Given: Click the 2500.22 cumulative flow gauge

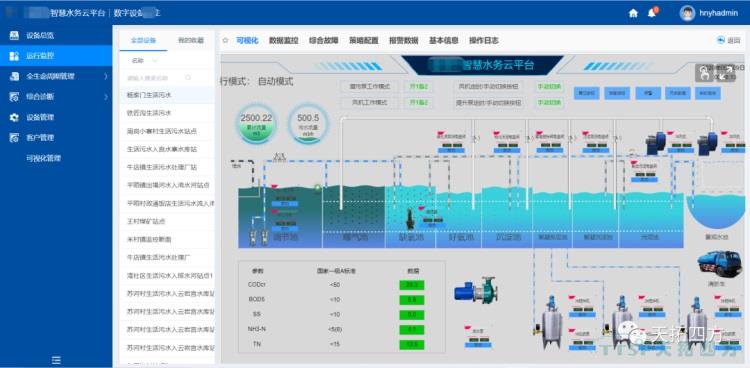Looking at the screenshot, I should tap(256, 124).
